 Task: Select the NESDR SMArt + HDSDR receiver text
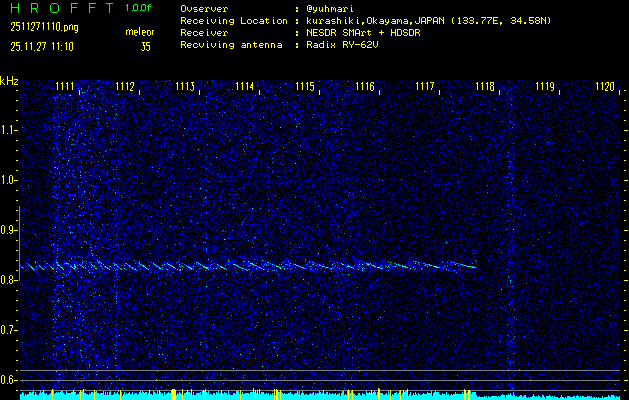[x=364, y=32]
